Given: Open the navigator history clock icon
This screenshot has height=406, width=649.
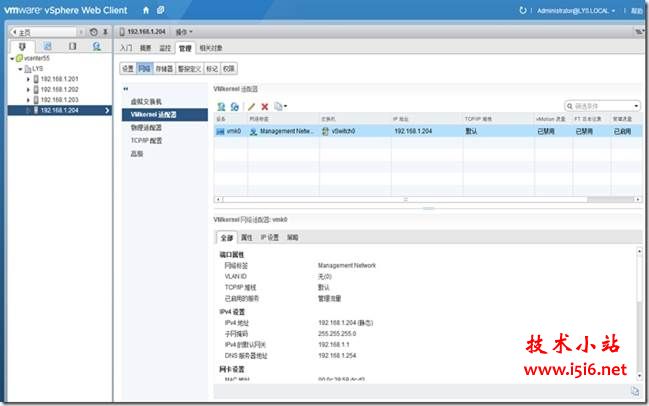Looking at the screenshot, I should [x=94, y=32].
